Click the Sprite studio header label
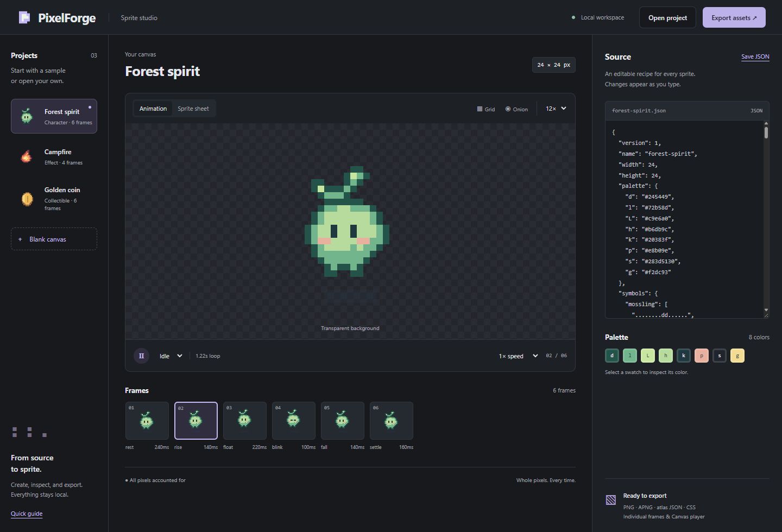 coord(139,17)
